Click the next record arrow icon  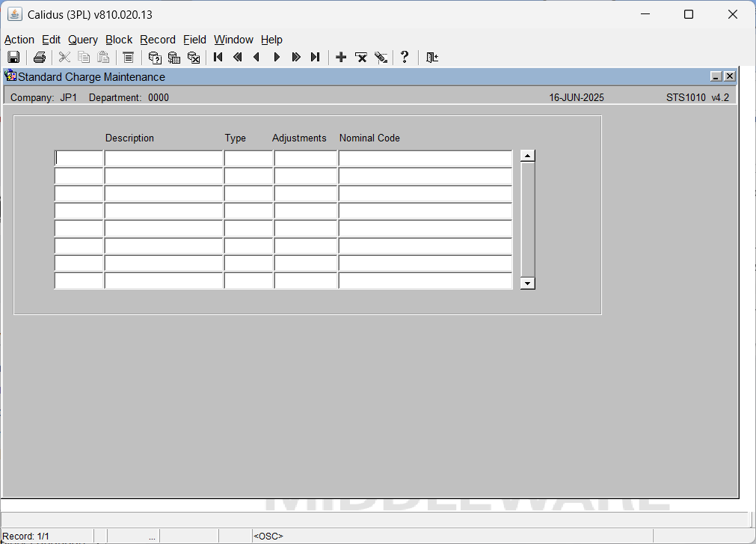click(x=277, y=58)
